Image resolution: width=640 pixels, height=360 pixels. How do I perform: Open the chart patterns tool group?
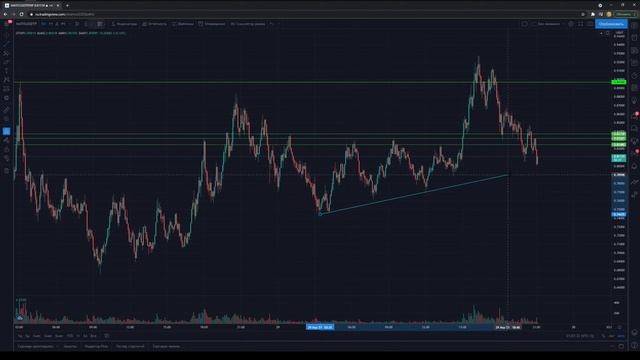click(6, 80)
